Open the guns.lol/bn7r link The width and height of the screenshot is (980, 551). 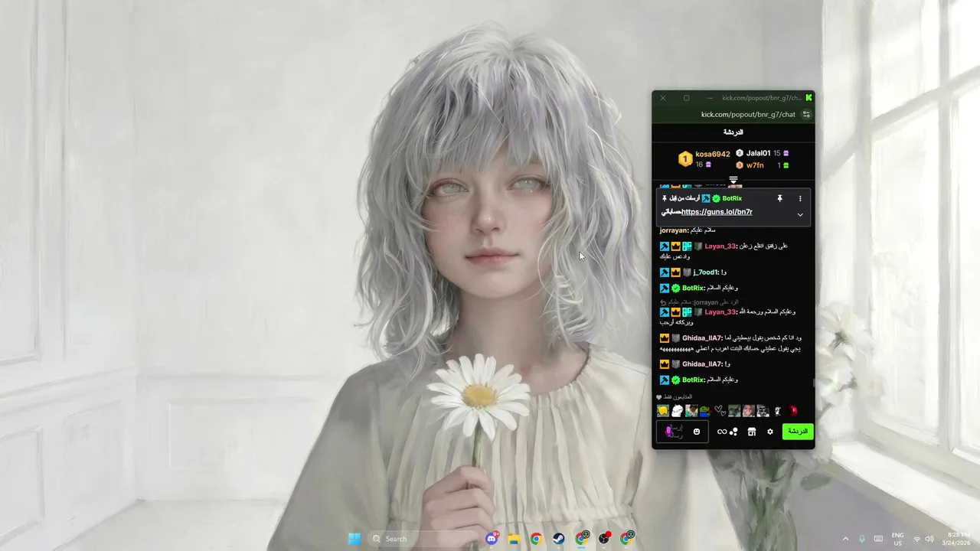(x=717, y=212)
